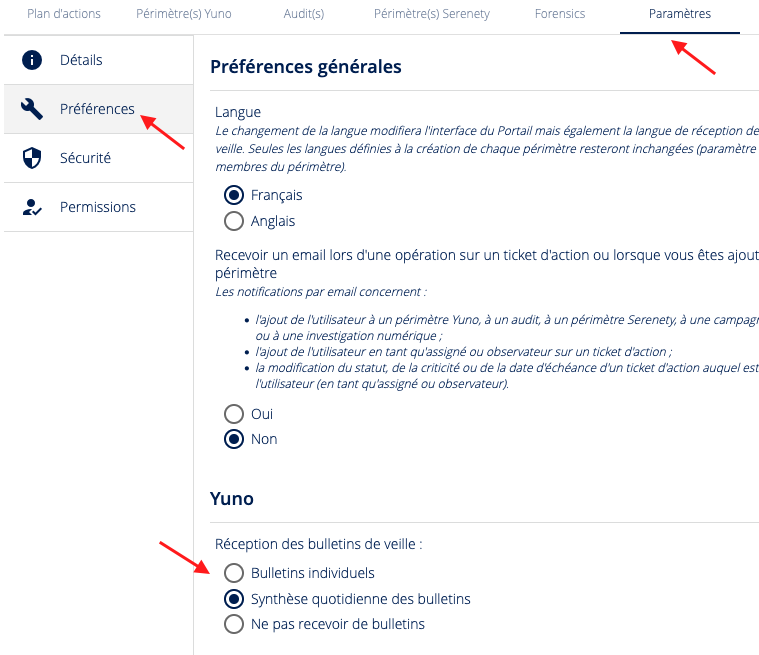
Task: Open the Détails sidebar section
Action: tap(81, 60)
